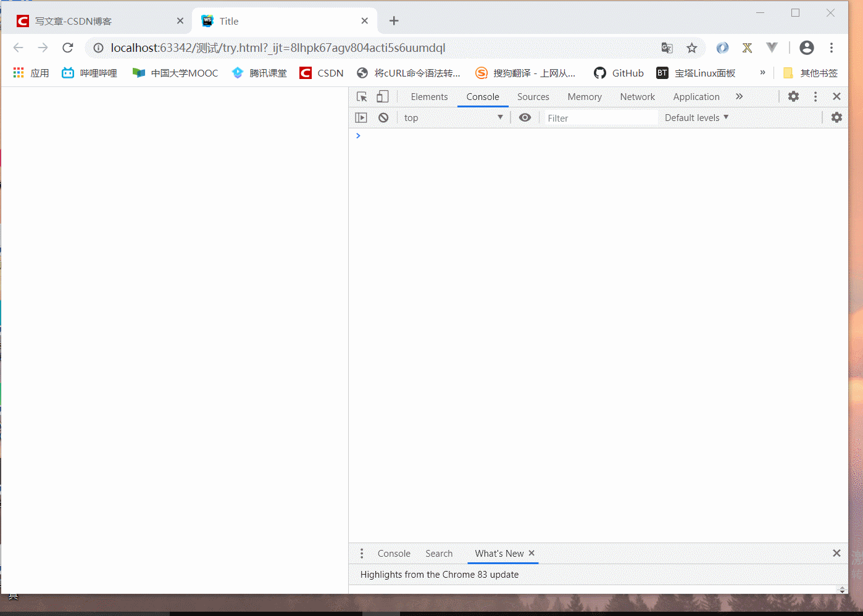Viewport: 863px width, 616px height.
Task: Open the 搜狗翻译 bookmark
Action: [x=525, y=73]
